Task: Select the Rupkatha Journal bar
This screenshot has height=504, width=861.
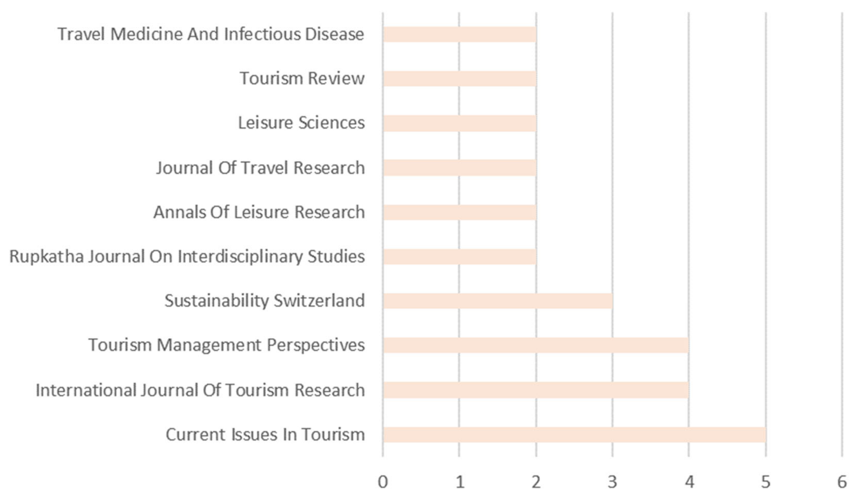Action: coord(460,256)
